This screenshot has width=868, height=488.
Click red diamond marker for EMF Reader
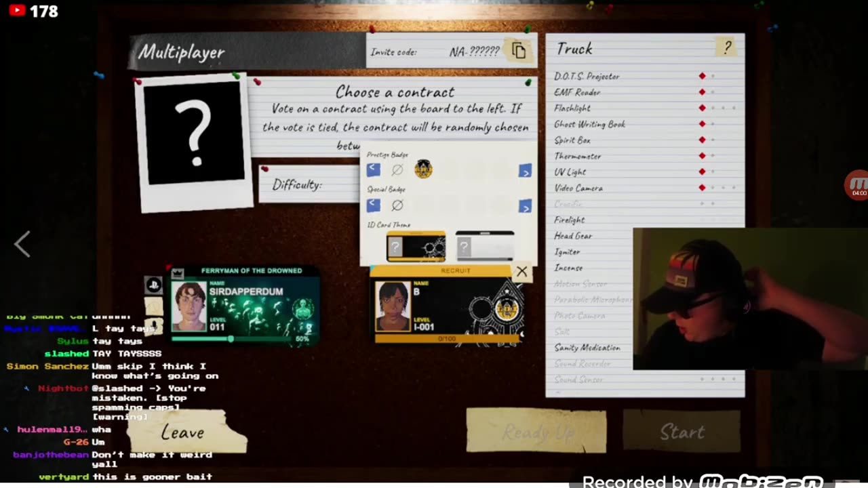(x=703, y=92)
